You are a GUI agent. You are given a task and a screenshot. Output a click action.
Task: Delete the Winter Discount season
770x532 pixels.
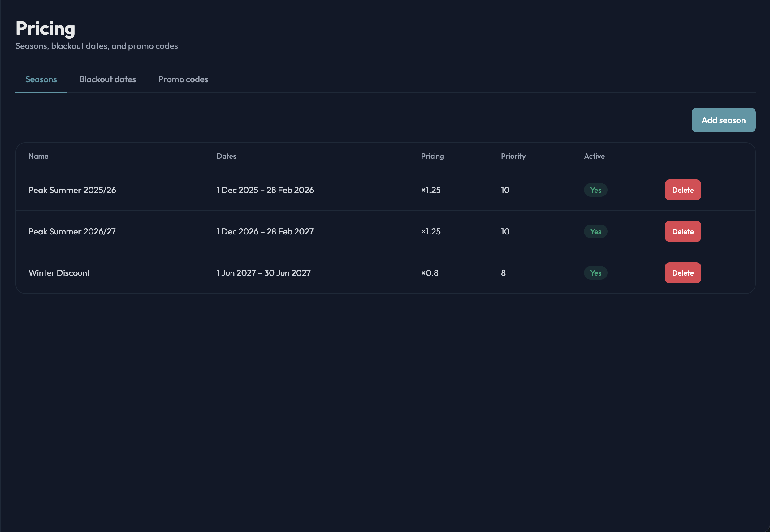(683, 273)
